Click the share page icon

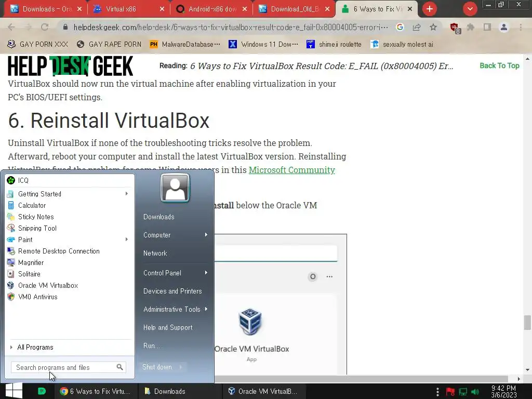point(417,27)
